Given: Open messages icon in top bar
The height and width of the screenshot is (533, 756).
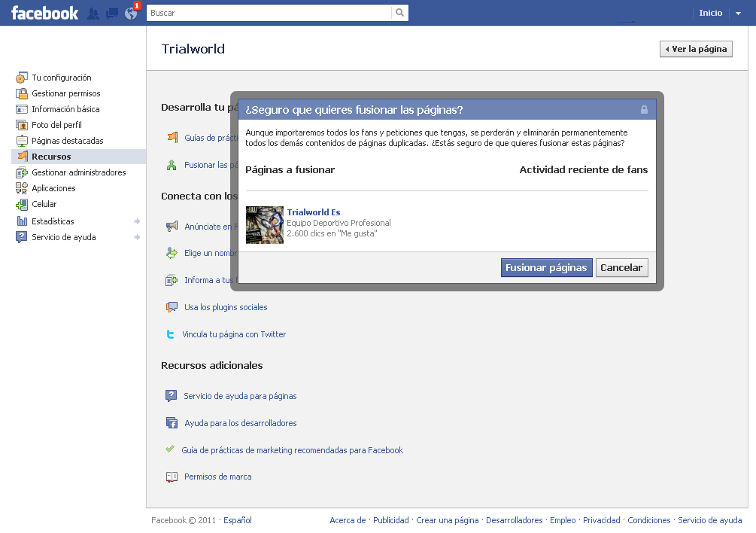Looking at the screenshot, I should (x=112, y=14).
